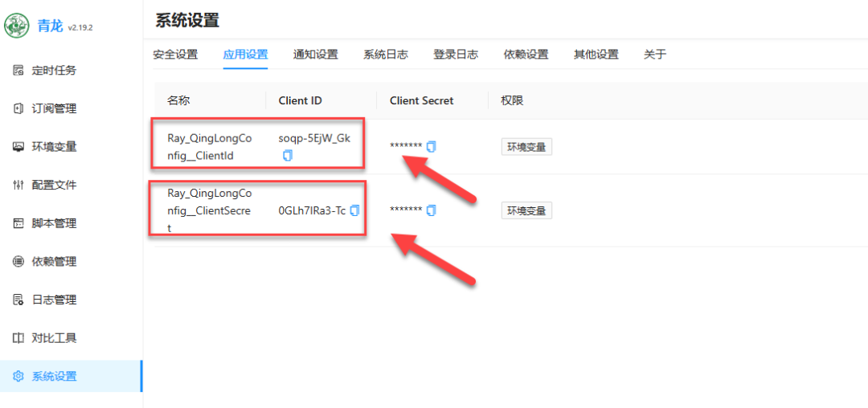The width and height of the screenshot is (868, 408).
Task: Open the 系统日志 tab
Action: (386, 54)
